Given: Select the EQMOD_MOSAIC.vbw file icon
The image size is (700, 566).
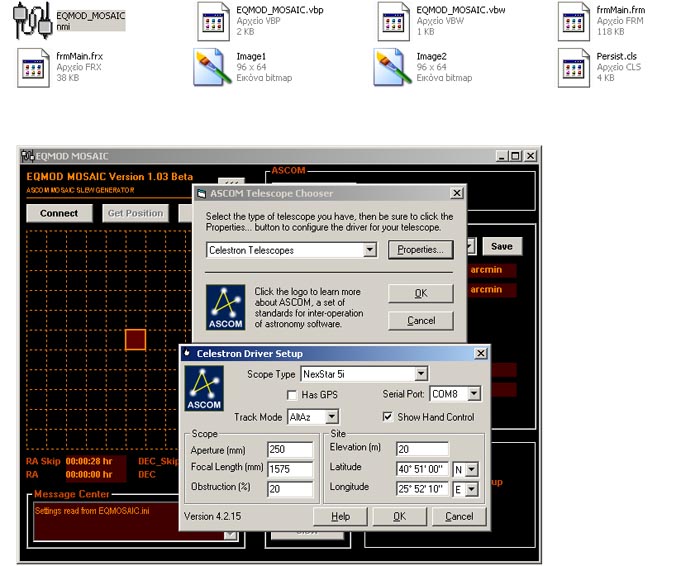Looking at the screenshot, I should (x=393, y=21).
